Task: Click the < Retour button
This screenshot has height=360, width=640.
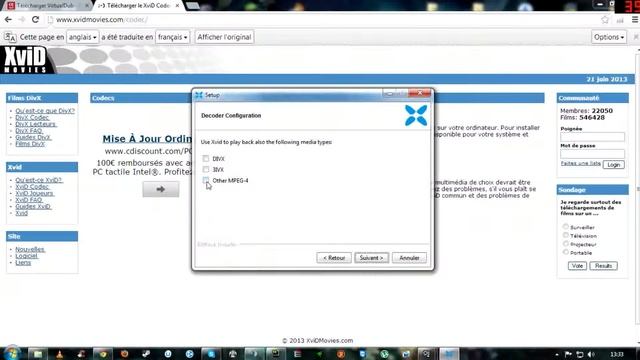Action: point(334,258)
